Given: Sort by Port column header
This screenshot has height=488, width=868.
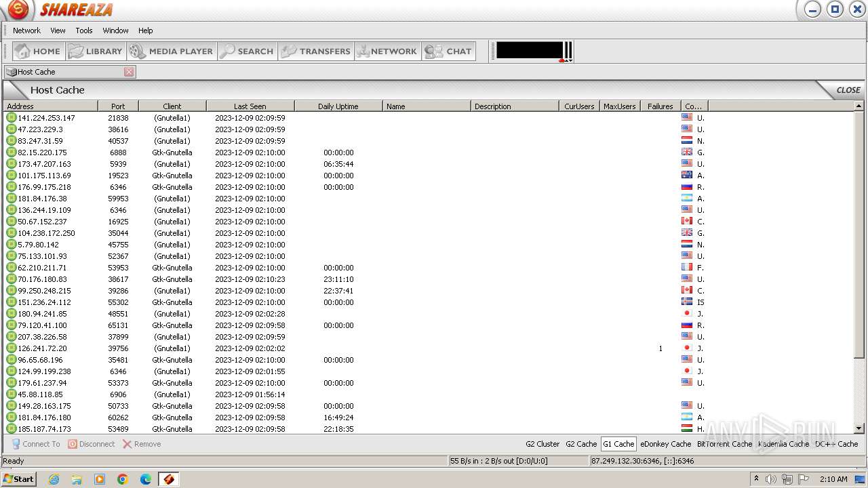Looking at the screenshot, I should point(119,106).
